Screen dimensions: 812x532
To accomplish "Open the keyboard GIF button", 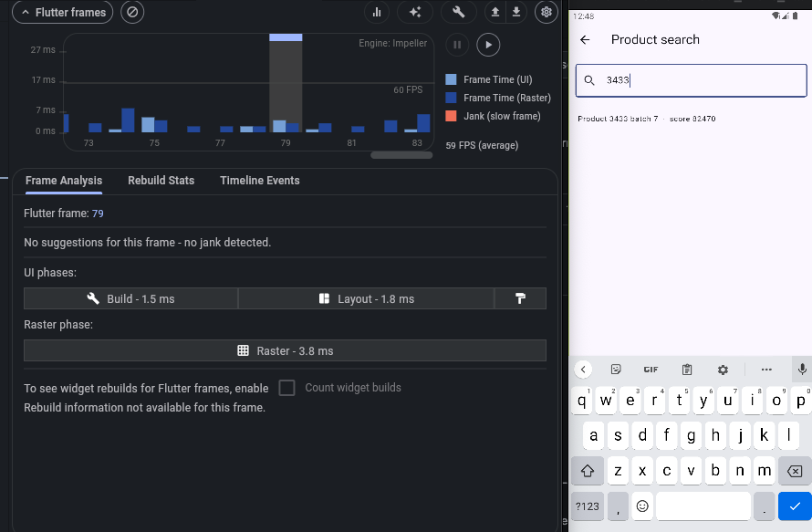I will pyautogui.click(x=651, y=370).
